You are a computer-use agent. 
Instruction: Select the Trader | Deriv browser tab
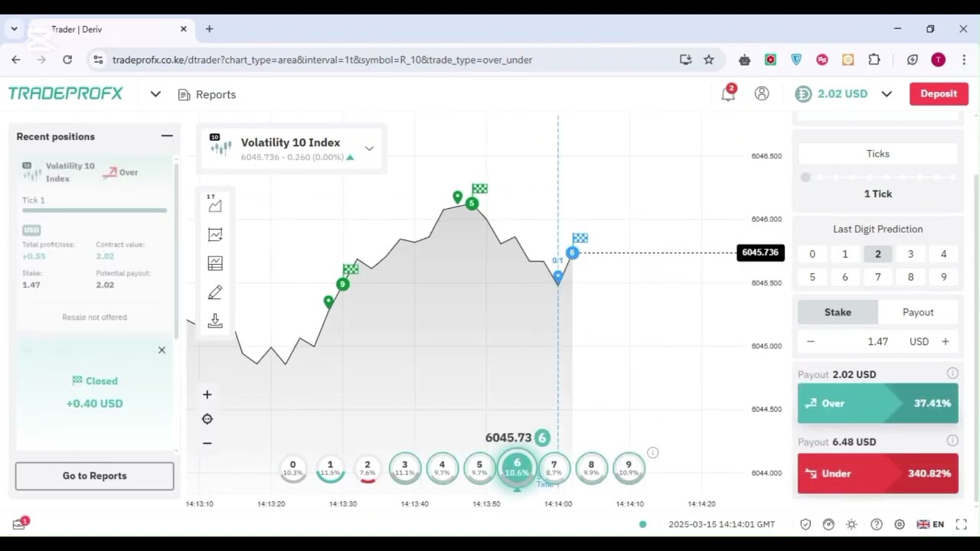pyautogui.click(x=110, y=29)
